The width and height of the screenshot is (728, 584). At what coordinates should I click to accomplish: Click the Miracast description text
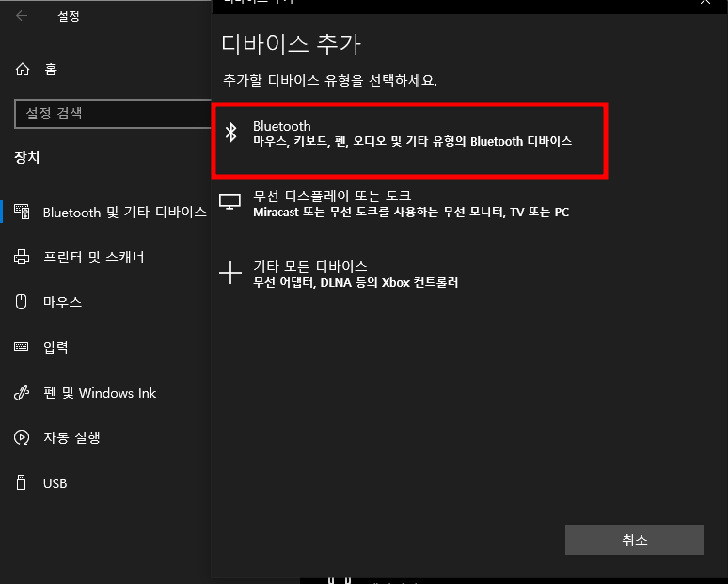(411, 213)
